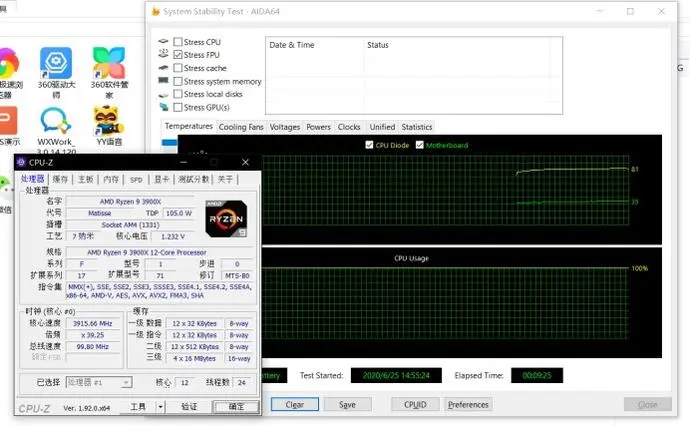Click the 99.80 MHz bus speed value
690x426 pixels.
click(93, 347)
